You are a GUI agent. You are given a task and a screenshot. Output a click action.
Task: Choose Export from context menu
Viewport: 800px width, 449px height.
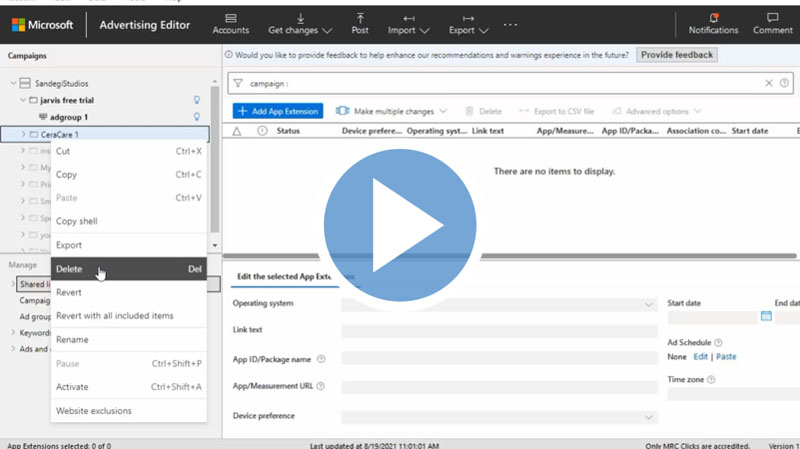point(129,245)
